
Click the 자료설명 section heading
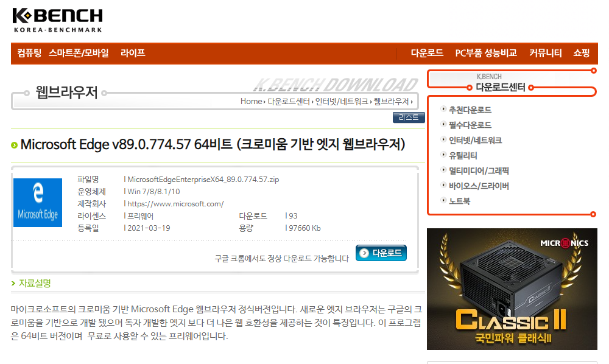[35, 283]
